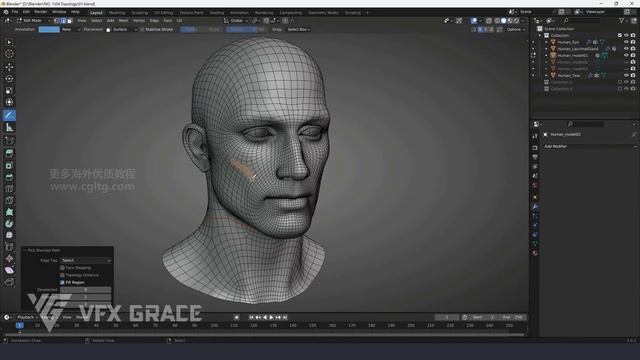The image size is (640, 360).
Task: Hide Human_Eye with its eye icon
Action: pos(626,42)
